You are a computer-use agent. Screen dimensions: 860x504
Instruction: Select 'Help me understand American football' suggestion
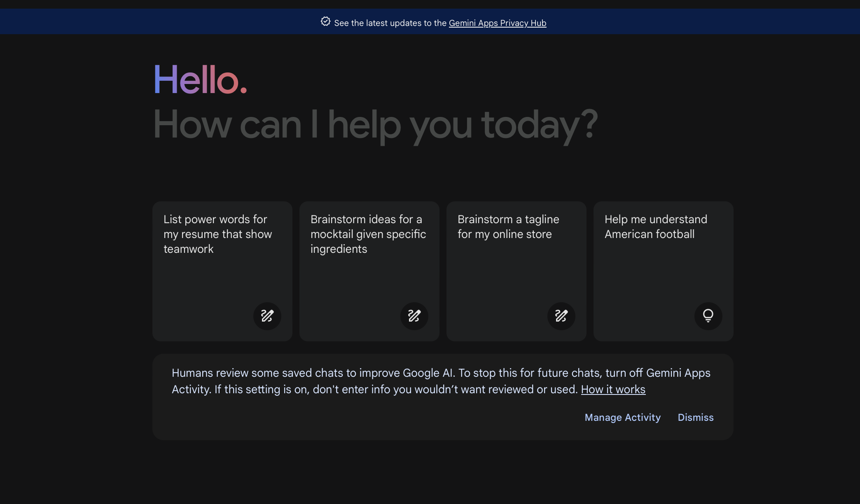tap(655, 226)
